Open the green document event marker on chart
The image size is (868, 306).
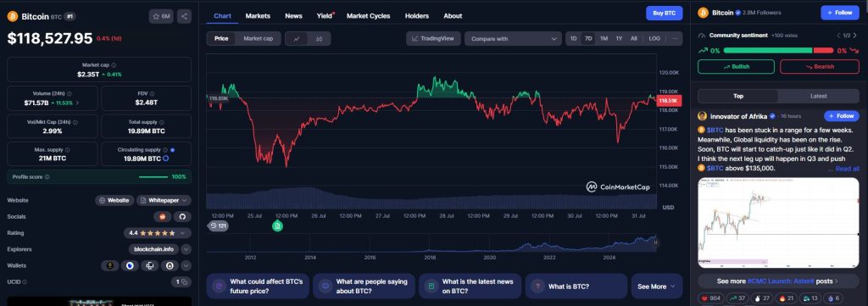tap(277, 225)
